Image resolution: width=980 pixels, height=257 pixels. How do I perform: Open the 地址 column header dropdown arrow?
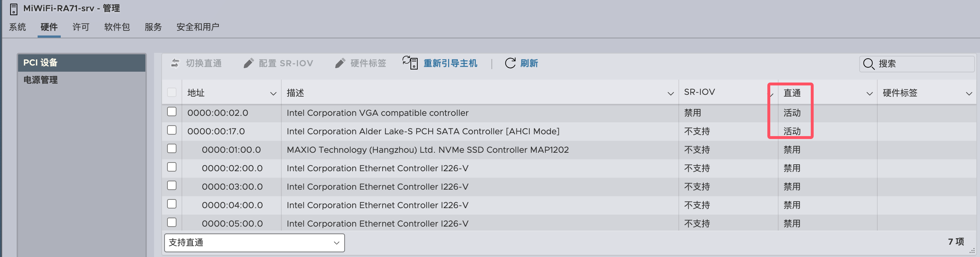point(273,93)
